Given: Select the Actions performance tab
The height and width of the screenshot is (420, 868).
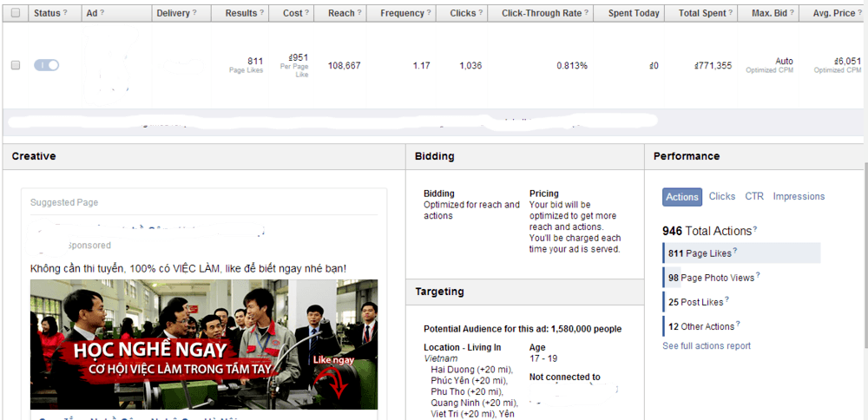Looking at the screenshot, I should 682,197.
